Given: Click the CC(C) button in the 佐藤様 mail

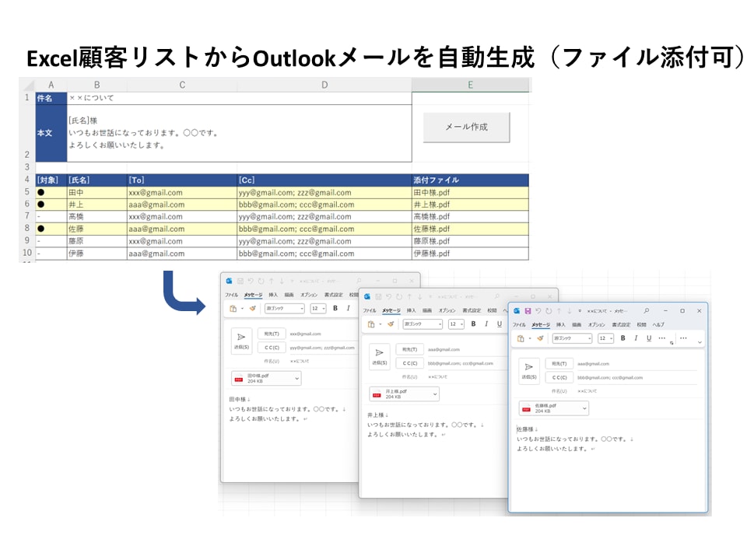Looking at the screenshot, I should (x=559, y=378).
